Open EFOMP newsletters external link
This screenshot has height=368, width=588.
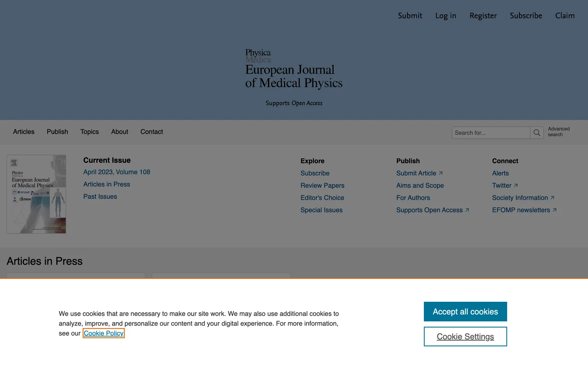524,210
